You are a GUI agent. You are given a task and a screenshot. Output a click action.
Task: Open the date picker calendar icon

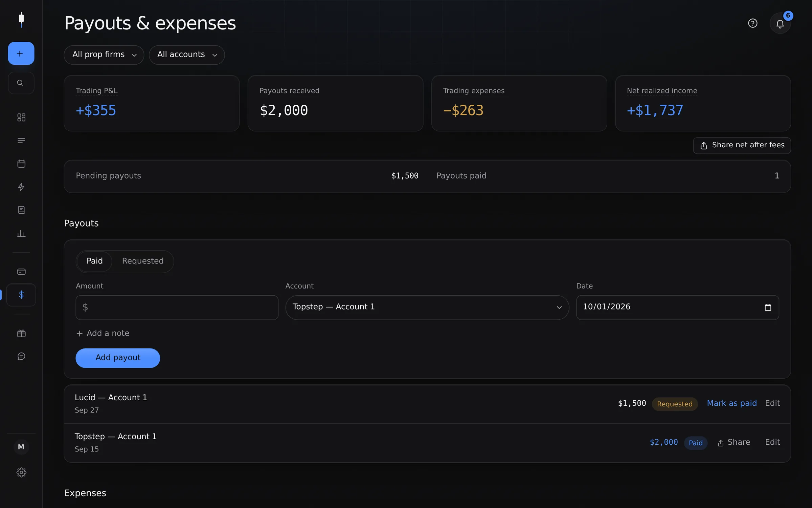tap(768, 307)
